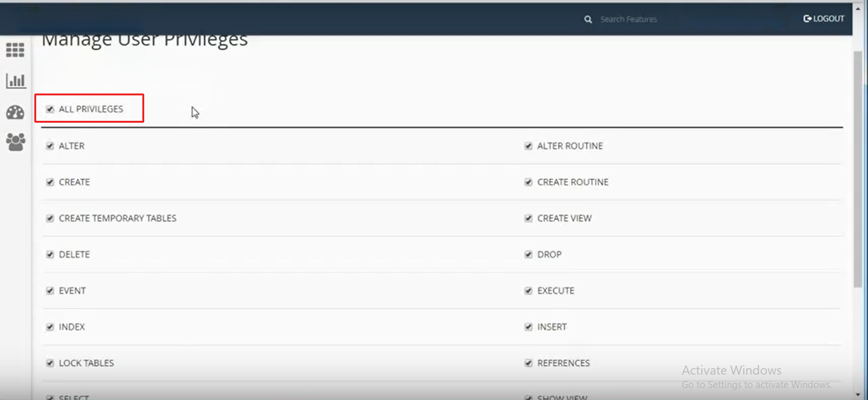Screen dimensions: 868x400
Task: Click the search magnifier icon
Action: coord(588,19)
